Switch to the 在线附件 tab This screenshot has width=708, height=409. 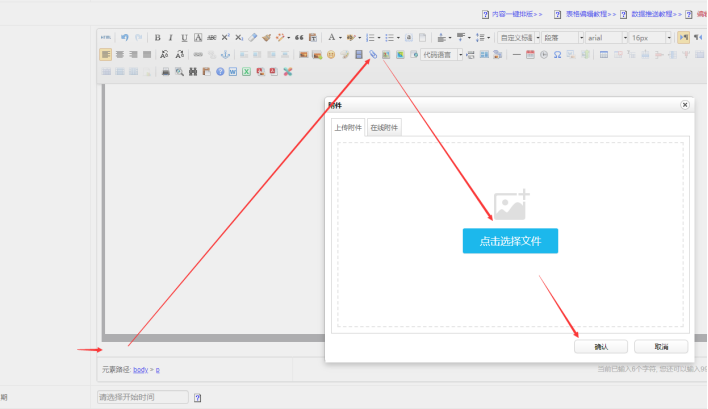pos(384,127)
